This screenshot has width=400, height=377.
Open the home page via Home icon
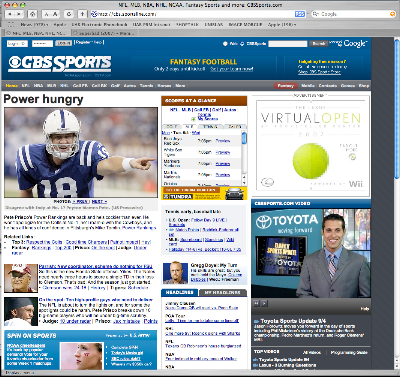[x=32, y=14]
